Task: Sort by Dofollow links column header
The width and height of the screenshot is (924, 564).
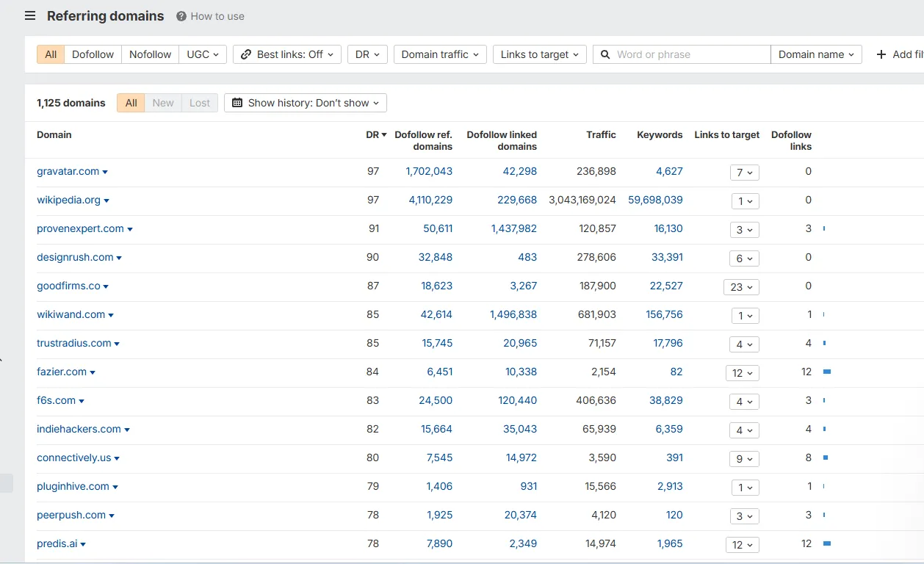Action: coord(791,140)
